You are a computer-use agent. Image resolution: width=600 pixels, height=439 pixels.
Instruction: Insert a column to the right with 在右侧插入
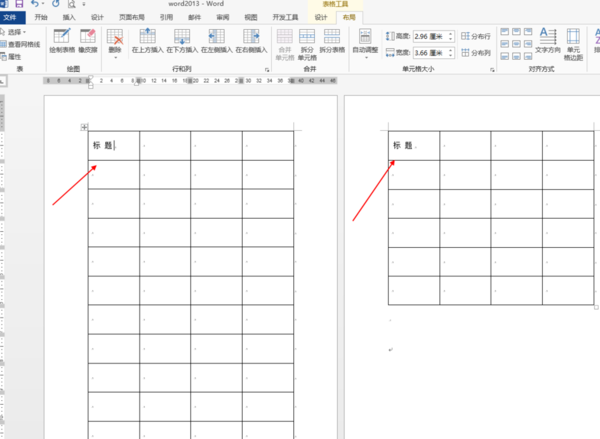251,41
